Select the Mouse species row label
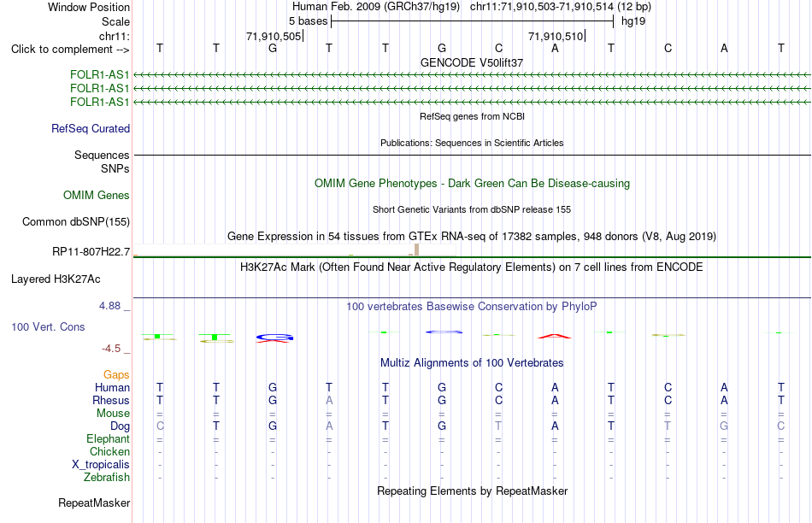The width and height of the screenshot is (812, 523). point(114,414)
